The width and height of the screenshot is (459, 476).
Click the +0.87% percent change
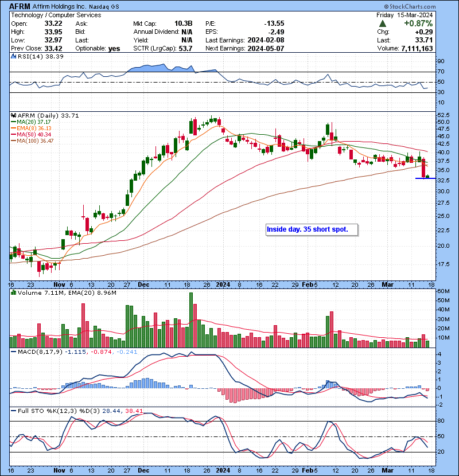point(418,24)
